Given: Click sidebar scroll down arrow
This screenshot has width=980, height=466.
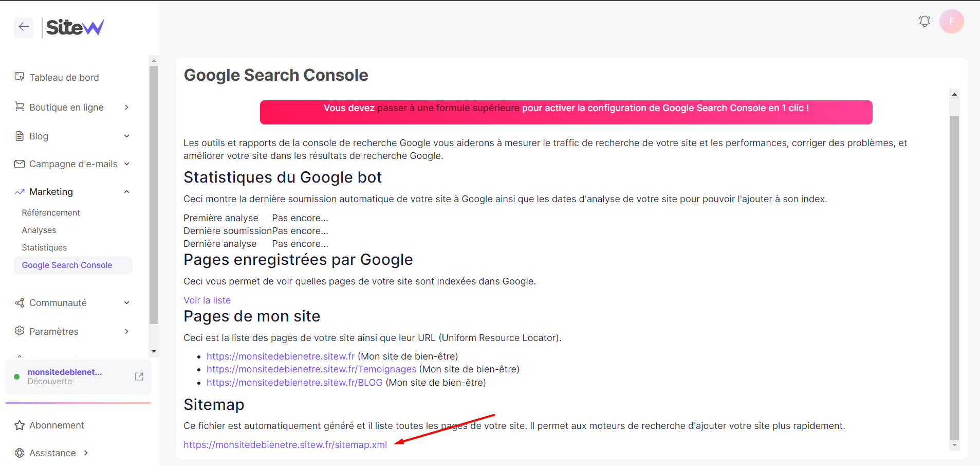Looking at the screenshot, I should (154, 352).
